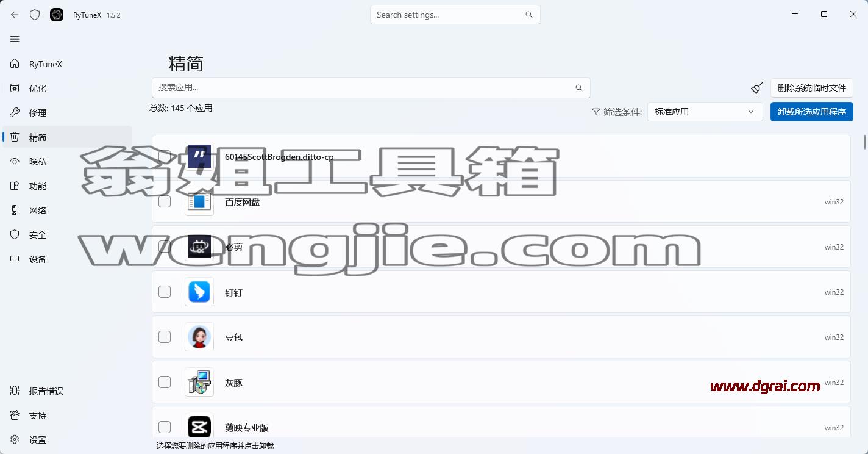This screenshot has width=868, height=454.
Task: Click the broom cleanup icon
Action: pyautogui.click(x=757, y=88)
